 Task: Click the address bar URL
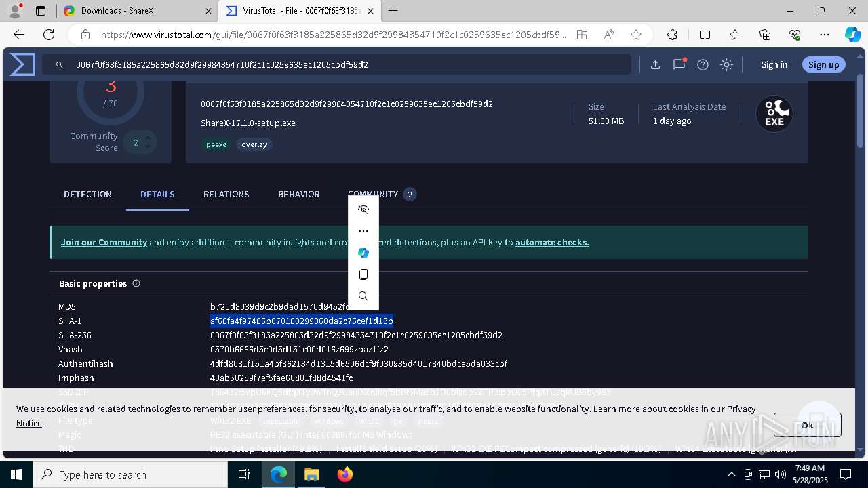(334, 35)
